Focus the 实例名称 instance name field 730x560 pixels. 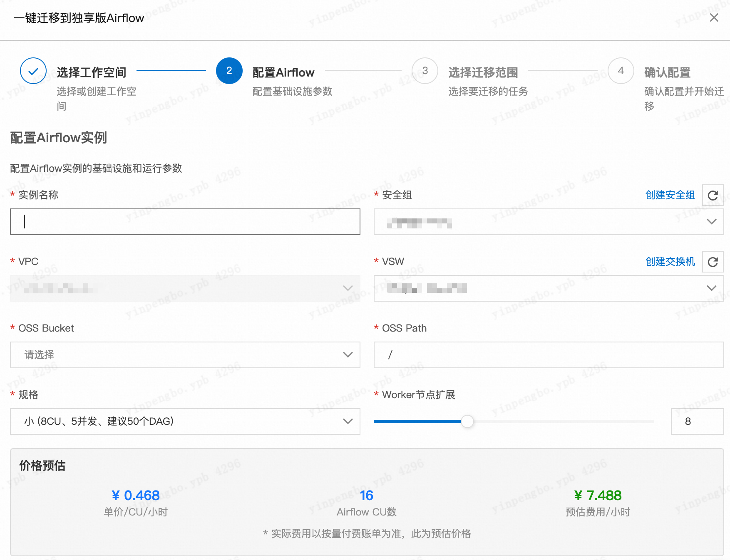pyautogui.click(x=185, y=222)
